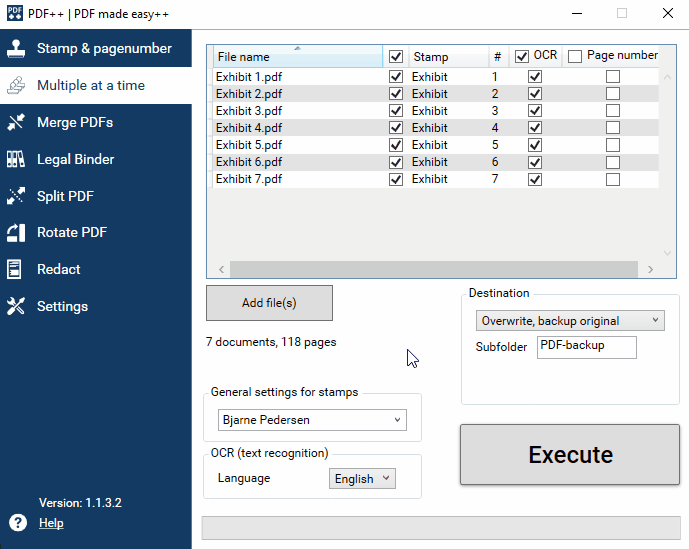Click the file list scroll right arrow
The width and height of the screenshot is (689, 549).
pos(650,269)
